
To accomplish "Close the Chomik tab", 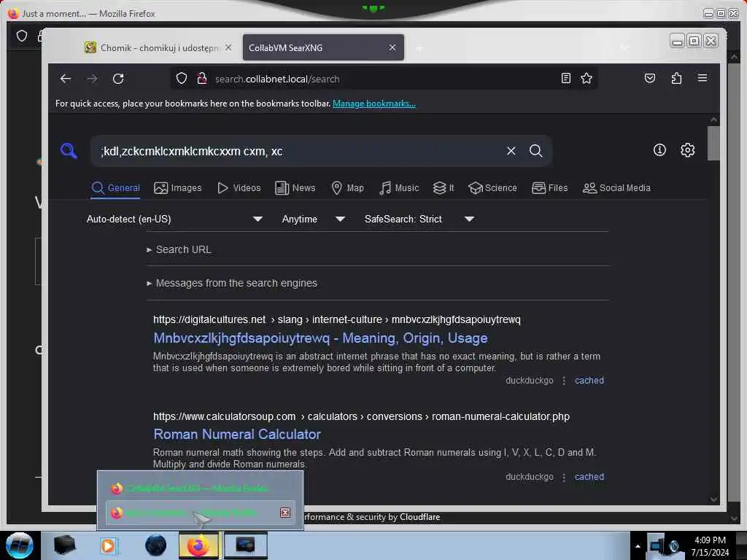I will pos(228,47).
